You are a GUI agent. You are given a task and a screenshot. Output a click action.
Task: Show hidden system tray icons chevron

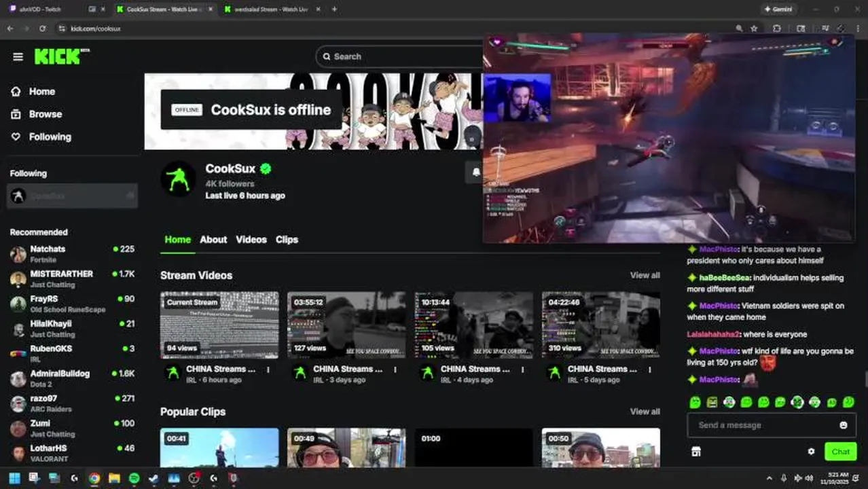pyautogui.click(x=769, y=478)
